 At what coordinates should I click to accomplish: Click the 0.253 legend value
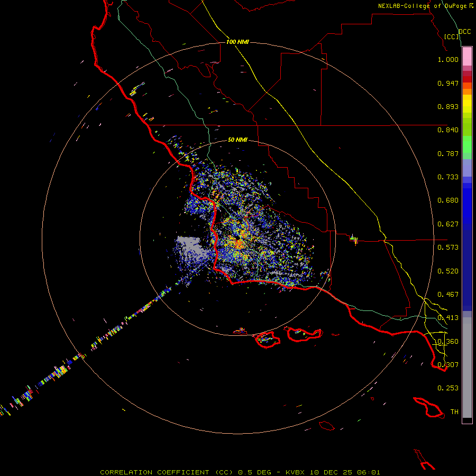coord(448,388)
